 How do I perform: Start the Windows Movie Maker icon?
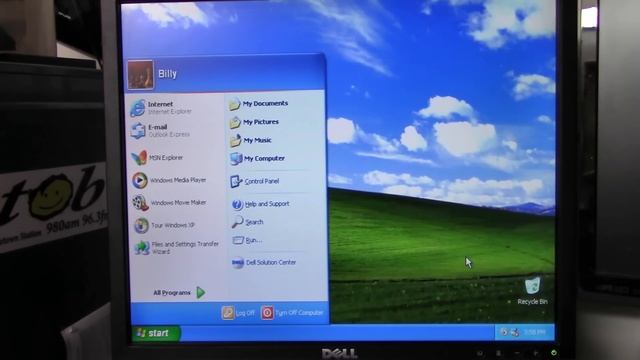[140, 203]
